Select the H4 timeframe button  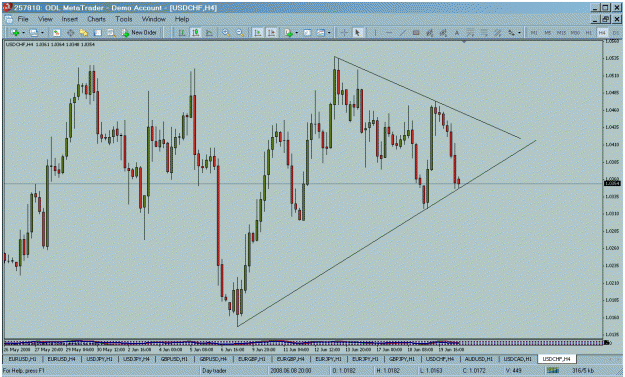[602, 33]
